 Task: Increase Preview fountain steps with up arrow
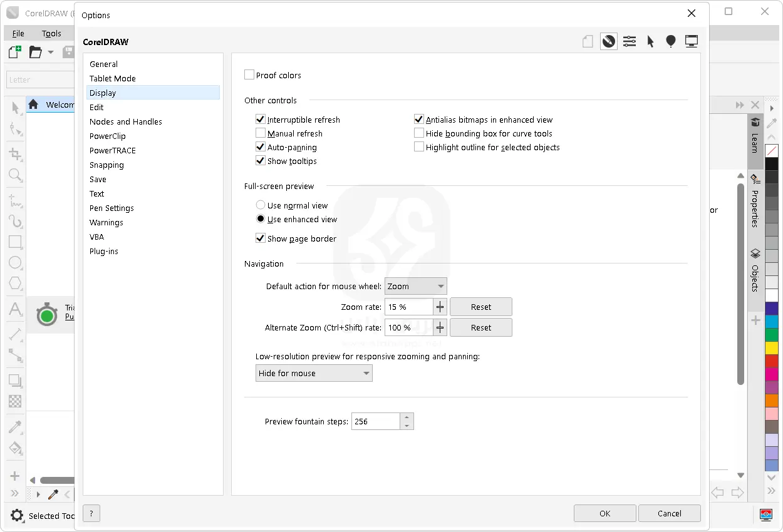click(x=407, y=417)
